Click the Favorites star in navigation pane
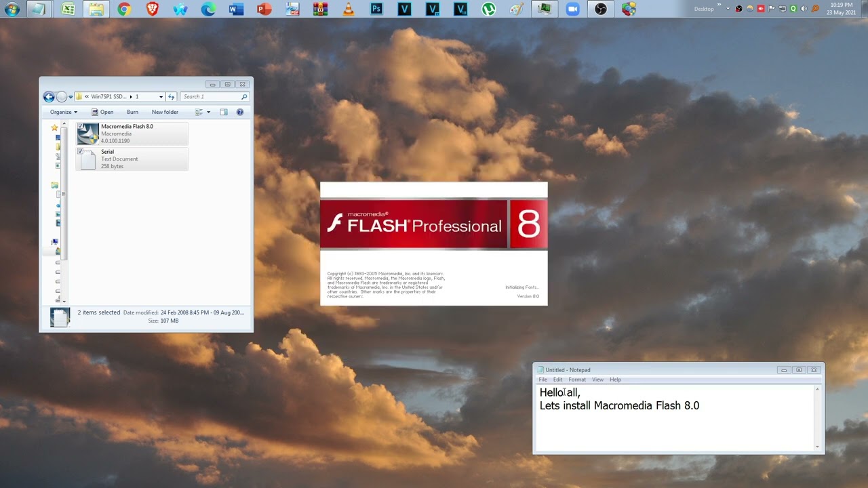Viewport: 868px width, 488px height. coord(54,127)
